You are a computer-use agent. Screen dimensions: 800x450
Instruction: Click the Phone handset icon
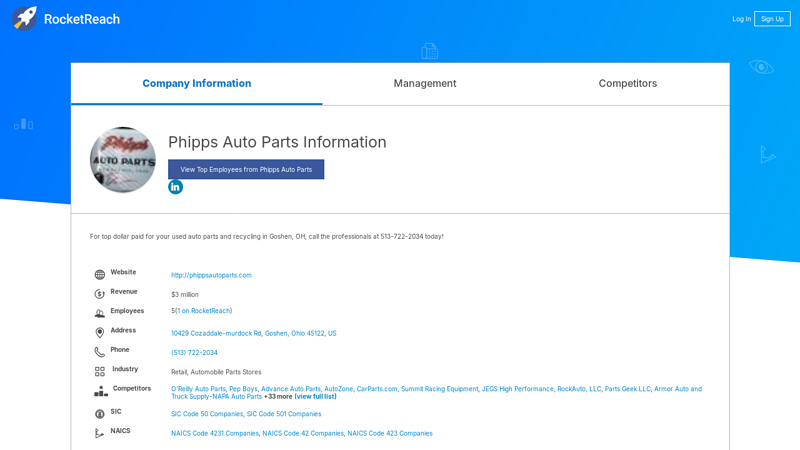(99, 352)
